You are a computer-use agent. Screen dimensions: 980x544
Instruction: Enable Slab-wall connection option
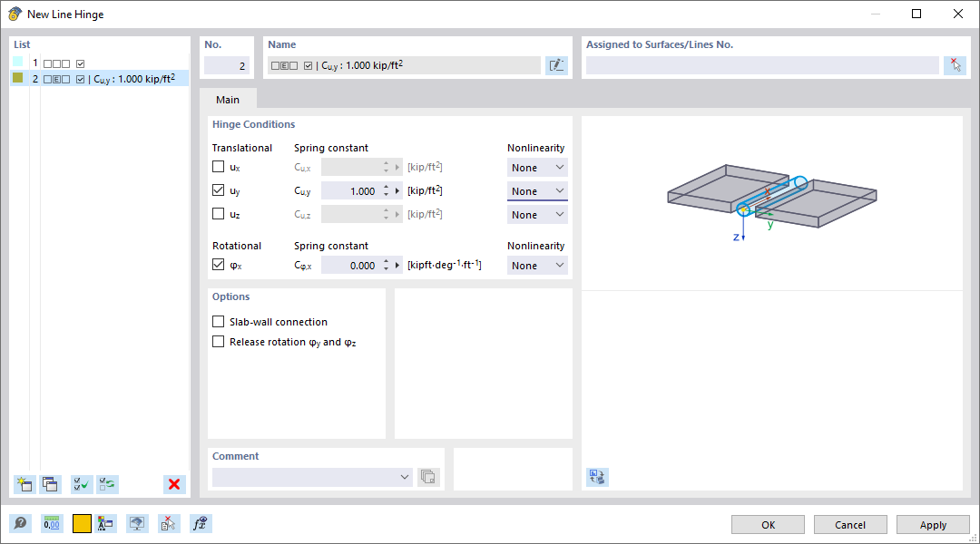pyautogui.click(x=218, y=321)
